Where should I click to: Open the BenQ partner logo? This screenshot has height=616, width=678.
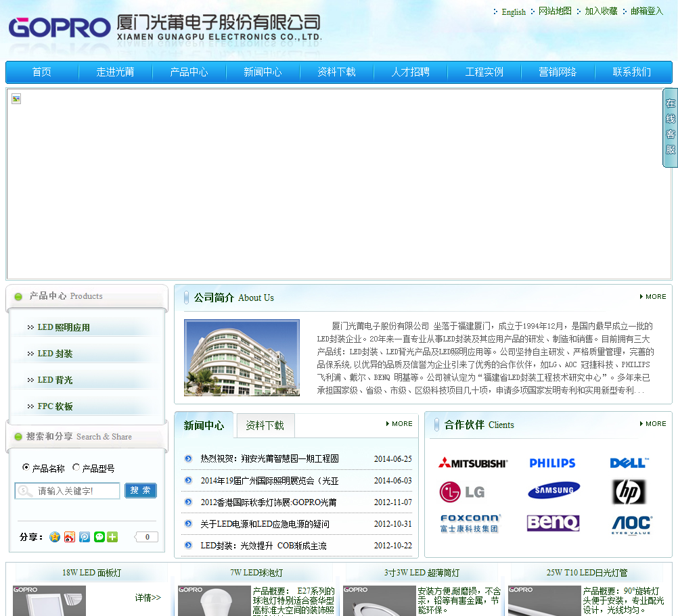click(x=553, y=523)
